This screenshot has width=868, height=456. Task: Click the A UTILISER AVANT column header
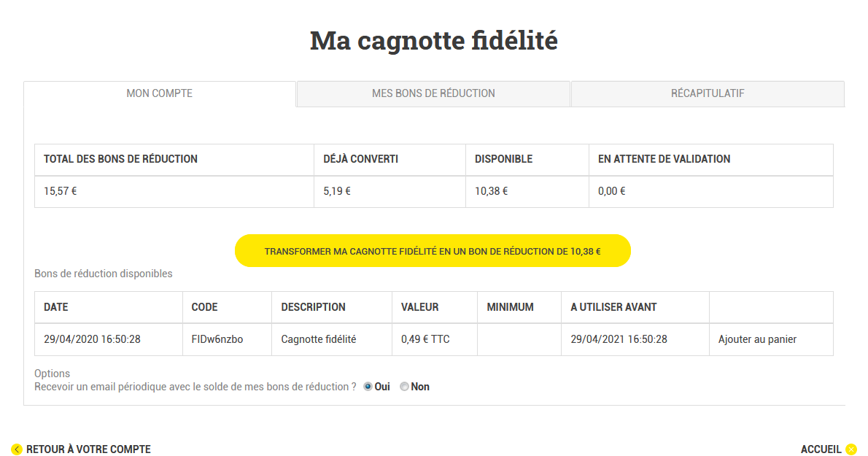click(x=613, y=307)
